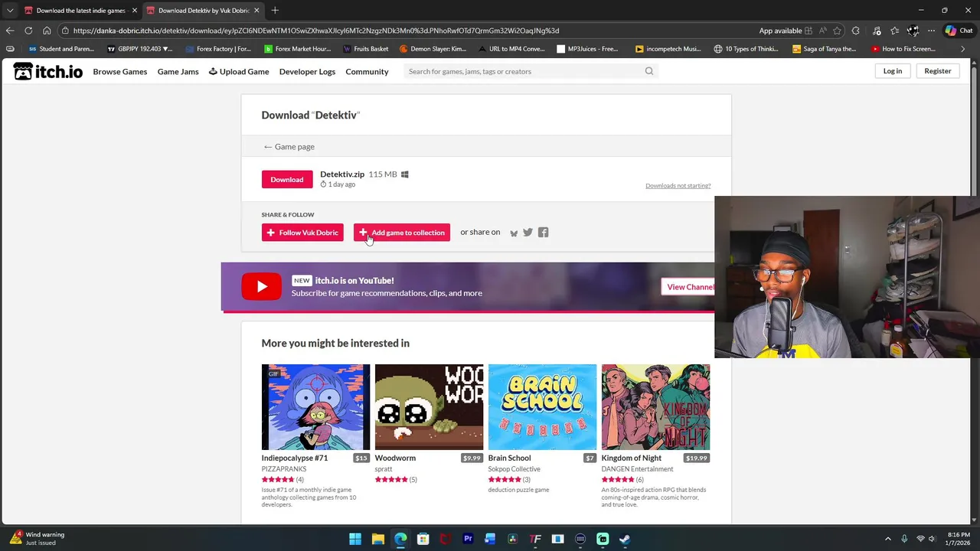
Task: Open Forex Factory bookmark
Action: 218,49
